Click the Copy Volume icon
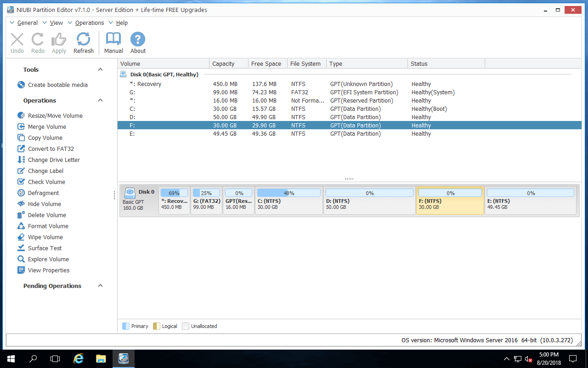The height and width of the screenshot is (368, 588). pos(21,138)
